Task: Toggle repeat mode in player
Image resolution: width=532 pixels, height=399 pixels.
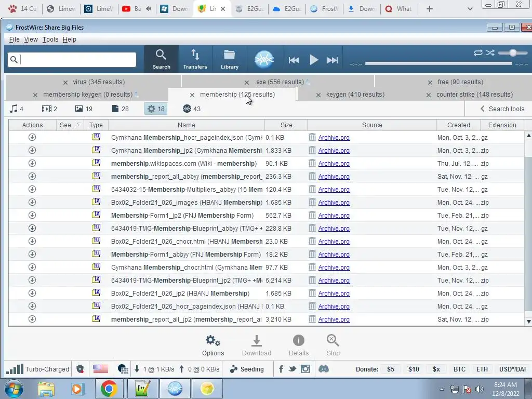Action: [x=478, y=52]
